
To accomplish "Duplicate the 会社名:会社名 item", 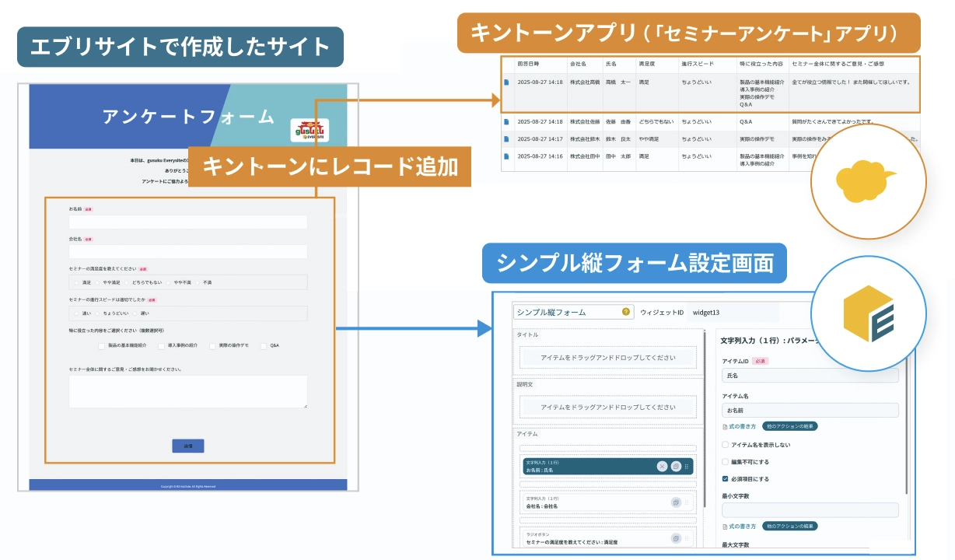I will pos(676,502).
